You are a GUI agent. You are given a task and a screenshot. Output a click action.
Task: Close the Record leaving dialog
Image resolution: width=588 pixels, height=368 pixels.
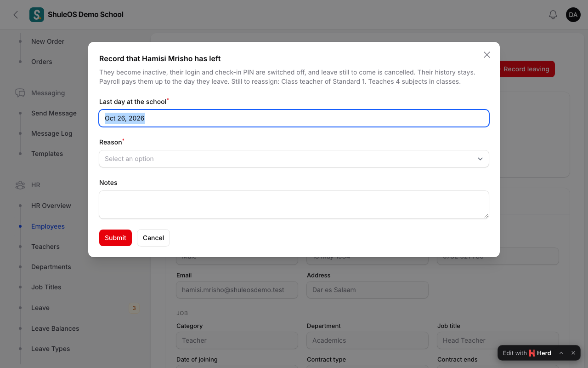click(487, 55)
